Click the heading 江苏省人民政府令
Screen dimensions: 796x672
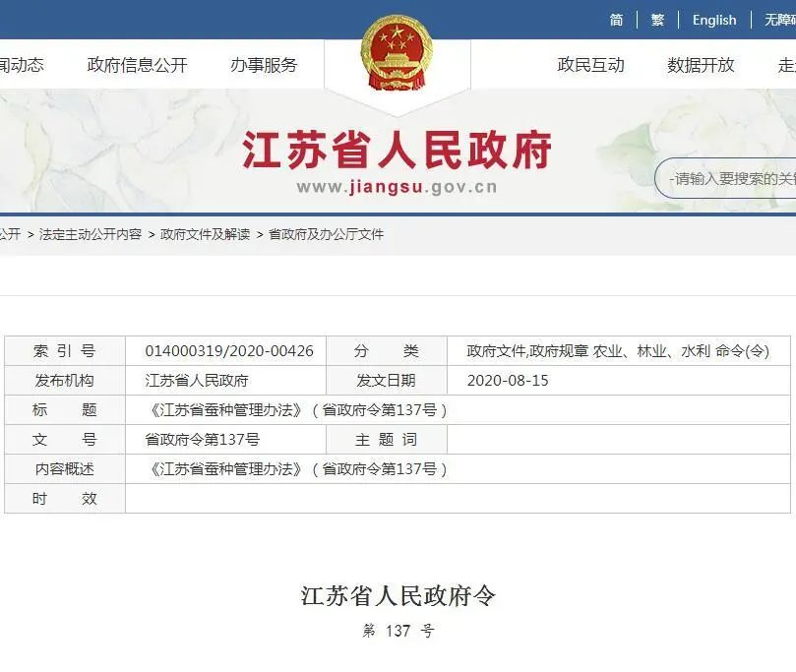point(398,596)
